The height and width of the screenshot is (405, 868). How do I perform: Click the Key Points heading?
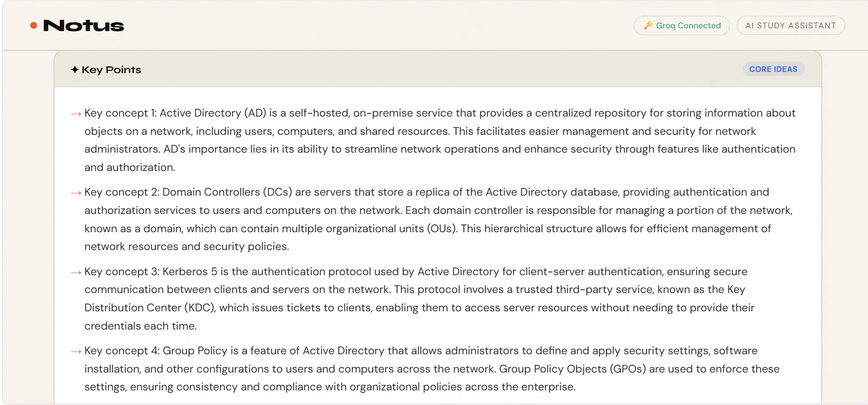click(111, 69)
